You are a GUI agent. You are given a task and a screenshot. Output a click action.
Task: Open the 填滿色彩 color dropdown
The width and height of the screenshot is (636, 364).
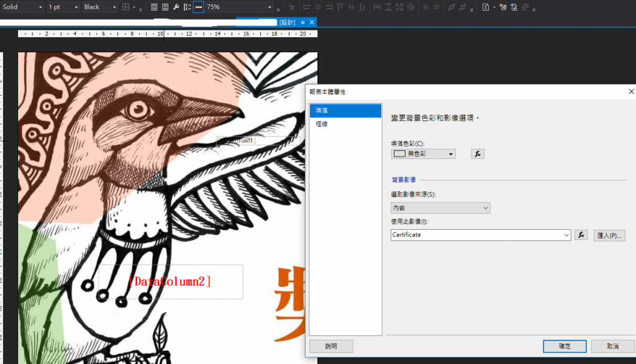(x=423, y=154)
